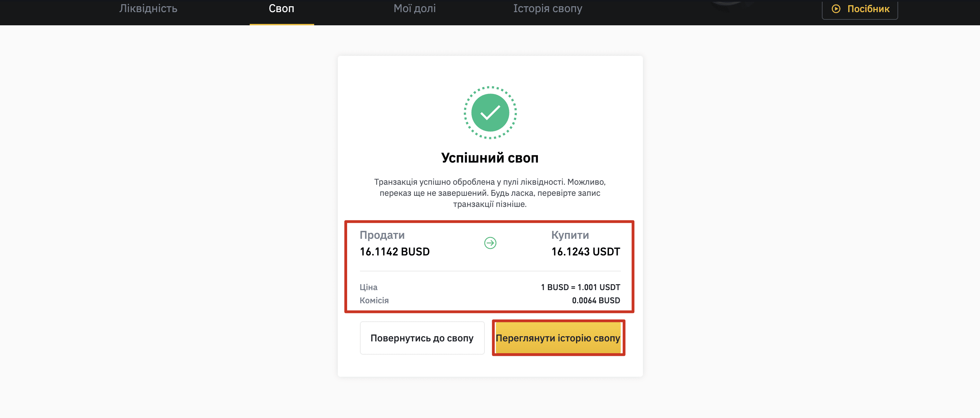
Task: Click Переглянути історію свопу button
Action: click(558, 338)
